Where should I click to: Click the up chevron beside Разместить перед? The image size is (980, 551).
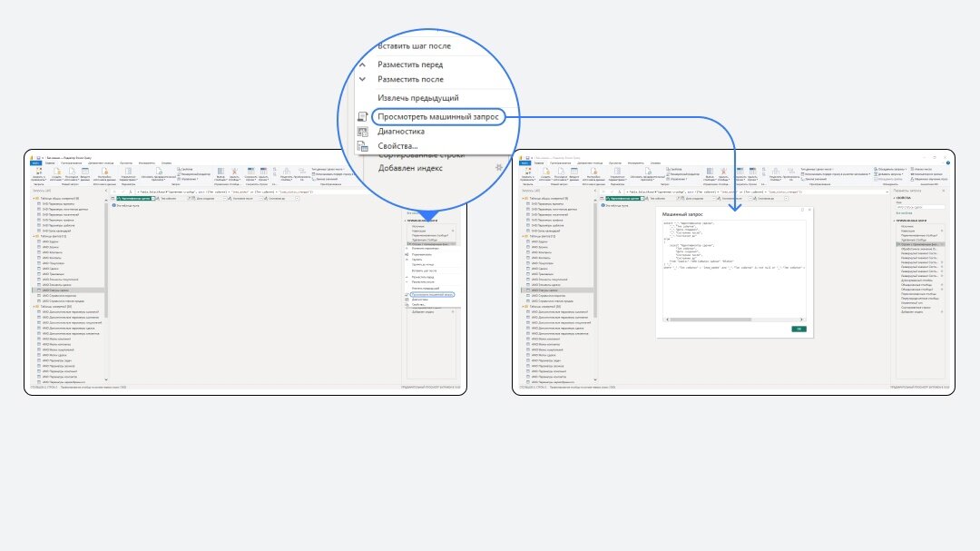click(362, 64)
